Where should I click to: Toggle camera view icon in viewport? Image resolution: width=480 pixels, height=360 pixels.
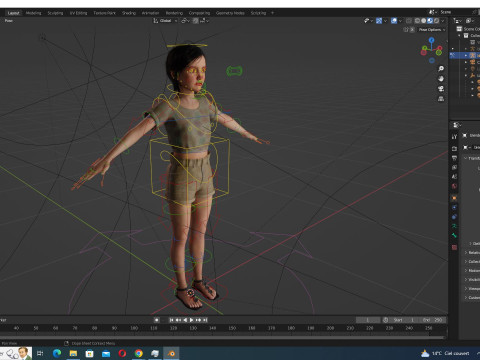[x=441, y=89]
